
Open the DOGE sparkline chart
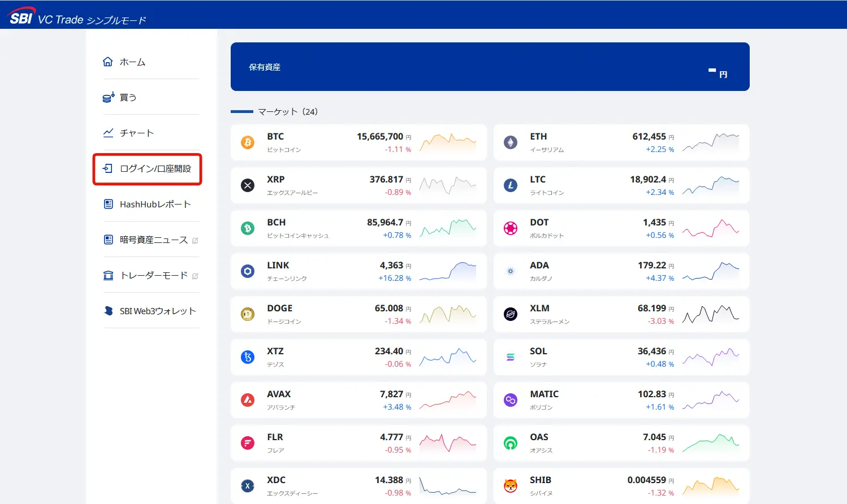448,314
